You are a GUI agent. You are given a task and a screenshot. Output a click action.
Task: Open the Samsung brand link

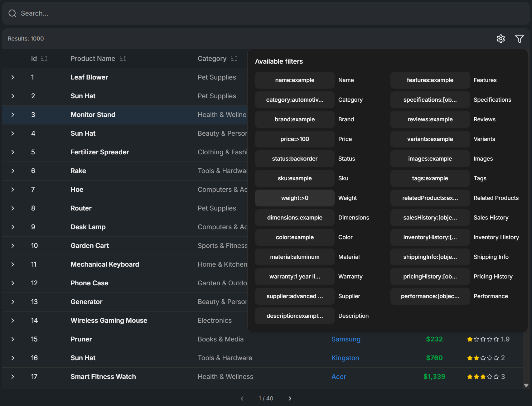346,339
